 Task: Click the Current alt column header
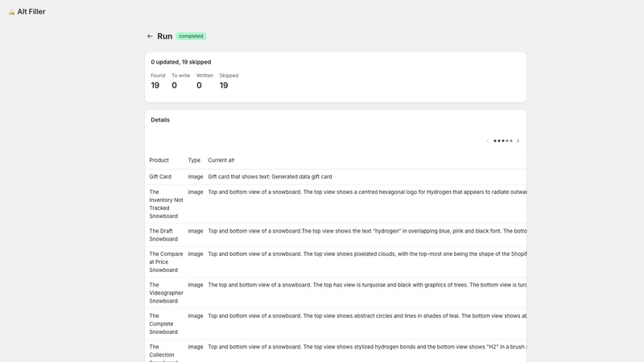tap(221, 160)
